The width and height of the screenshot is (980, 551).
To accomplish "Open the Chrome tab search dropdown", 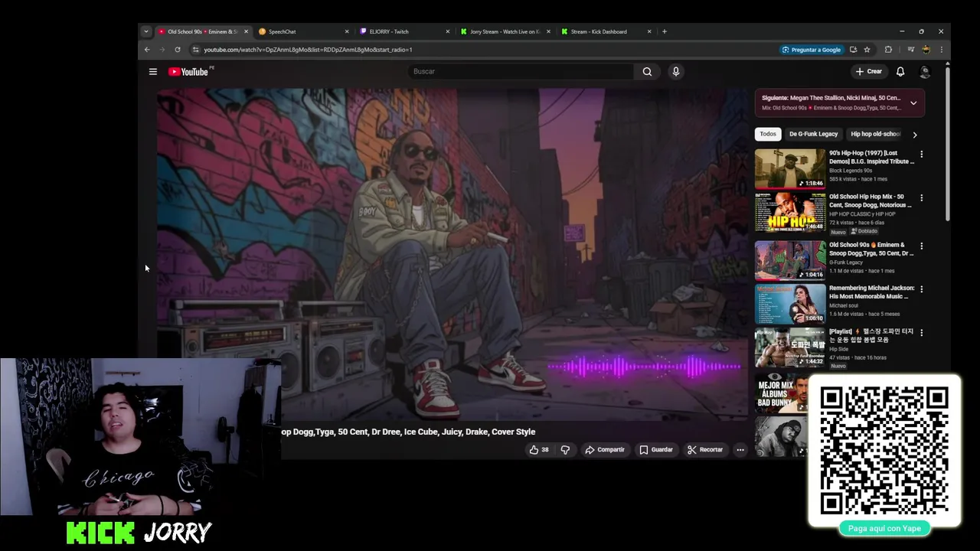I will [146, 31].
